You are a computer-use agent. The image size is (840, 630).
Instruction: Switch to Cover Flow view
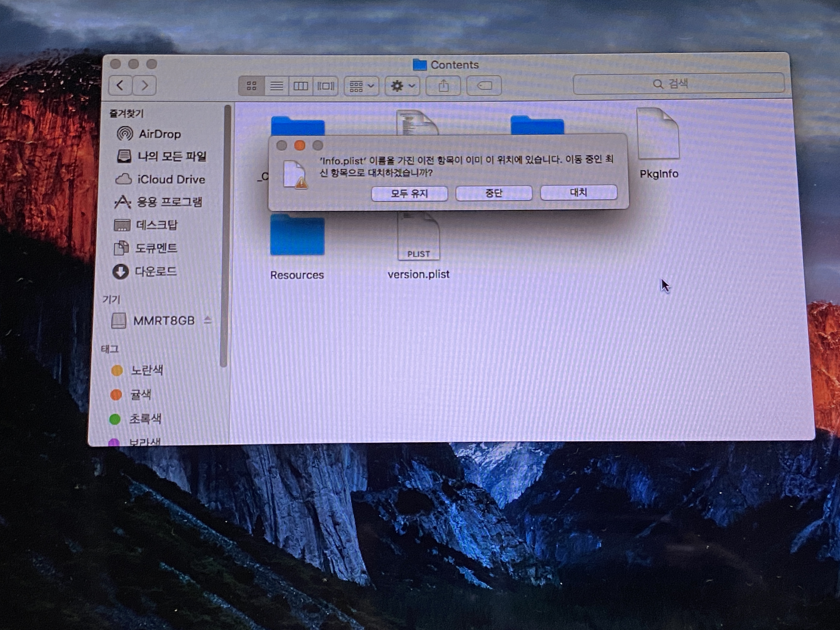325,86
